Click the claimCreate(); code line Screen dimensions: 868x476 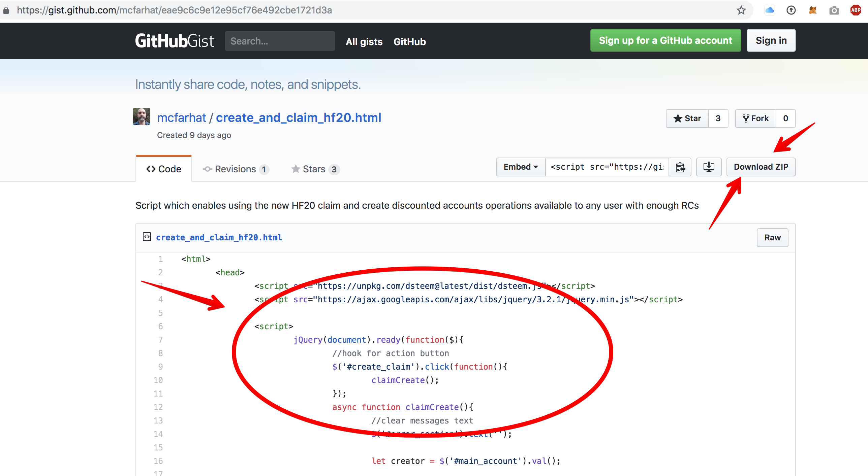[x=405, y=380]
